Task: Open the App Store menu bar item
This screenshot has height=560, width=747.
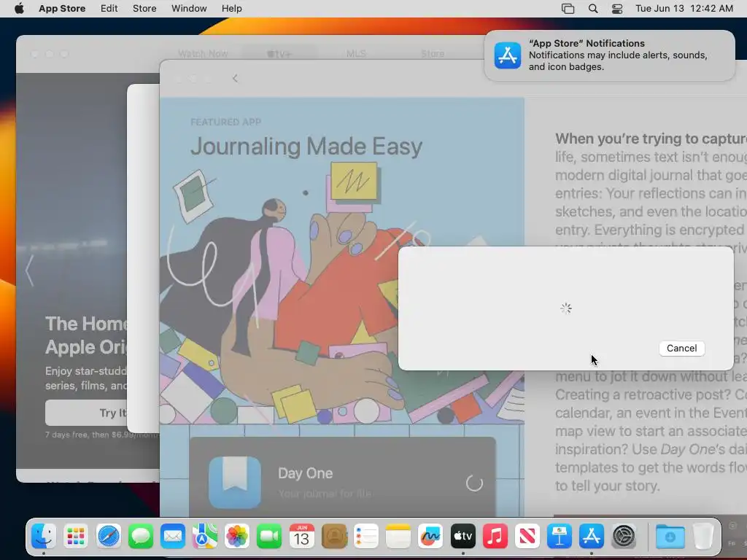Action: [62, 9]
